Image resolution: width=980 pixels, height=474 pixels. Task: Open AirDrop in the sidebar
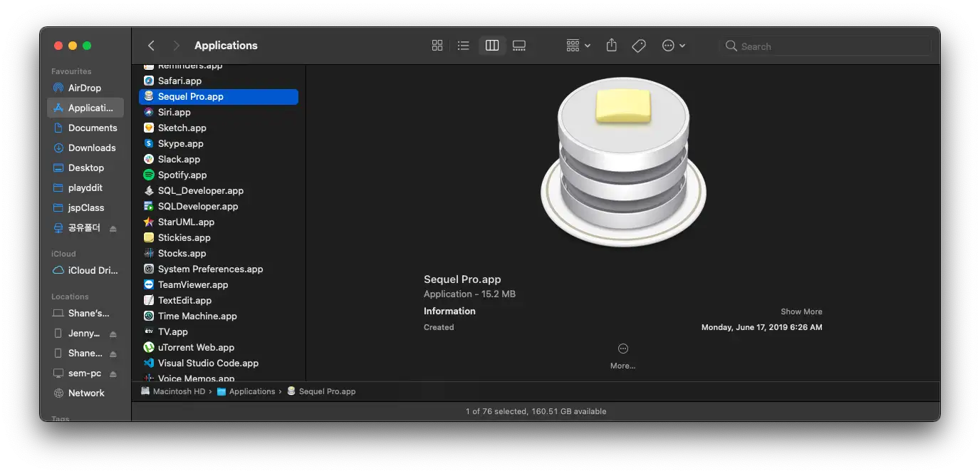[x=85, y=88]
